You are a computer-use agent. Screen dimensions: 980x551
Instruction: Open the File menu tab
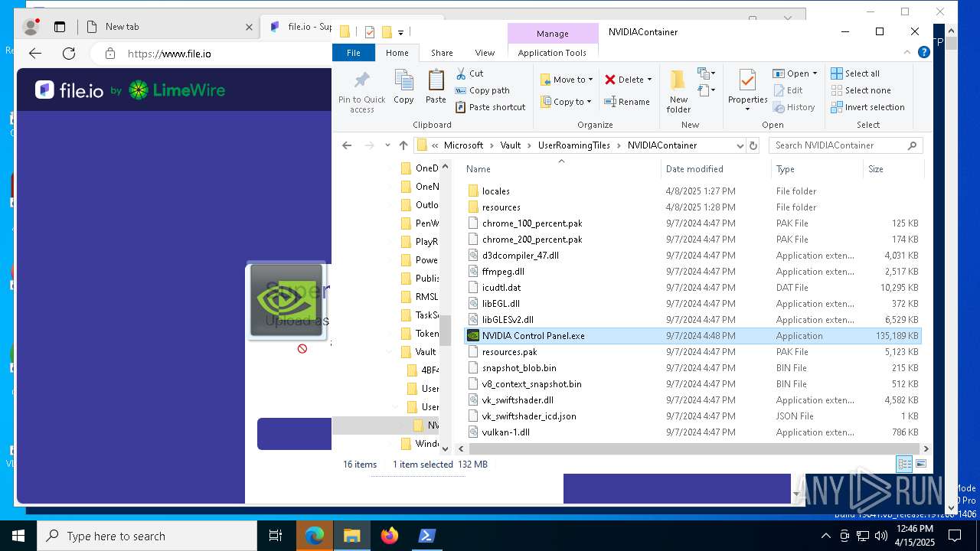[x=354, y=53]
